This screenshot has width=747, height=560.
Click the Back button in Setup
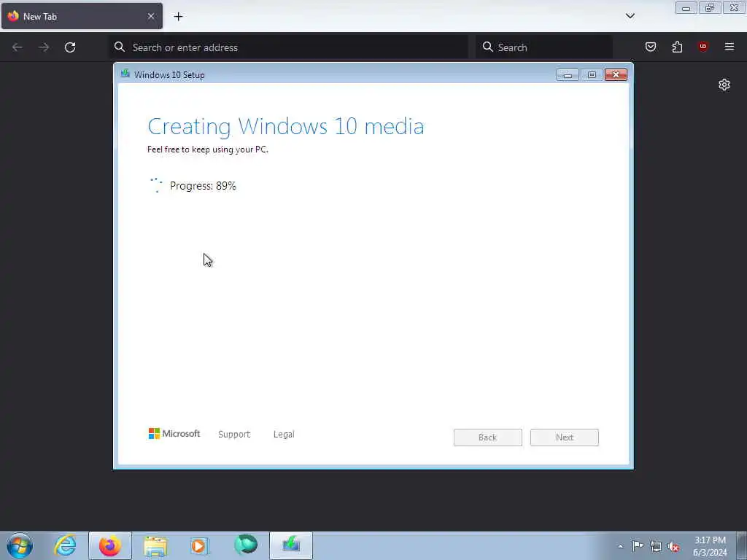click(488, 437)
